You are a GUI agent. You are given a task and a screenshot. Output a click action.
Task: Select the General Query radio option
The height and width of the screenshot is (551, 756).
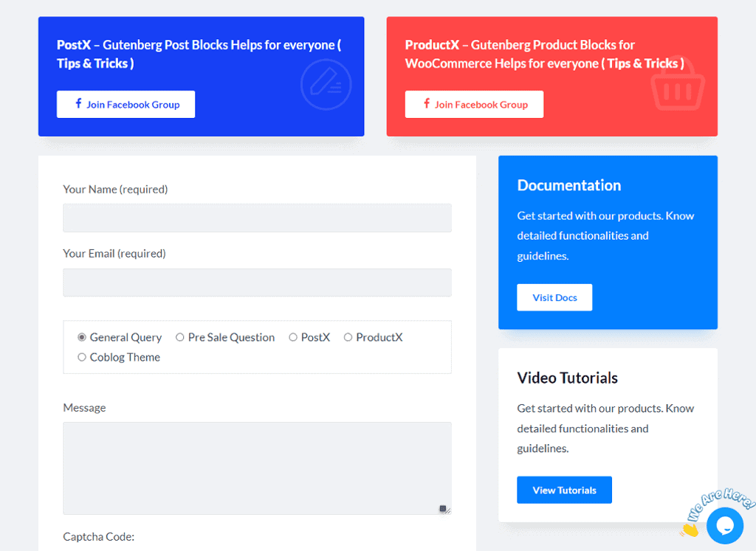click(82, 337)
